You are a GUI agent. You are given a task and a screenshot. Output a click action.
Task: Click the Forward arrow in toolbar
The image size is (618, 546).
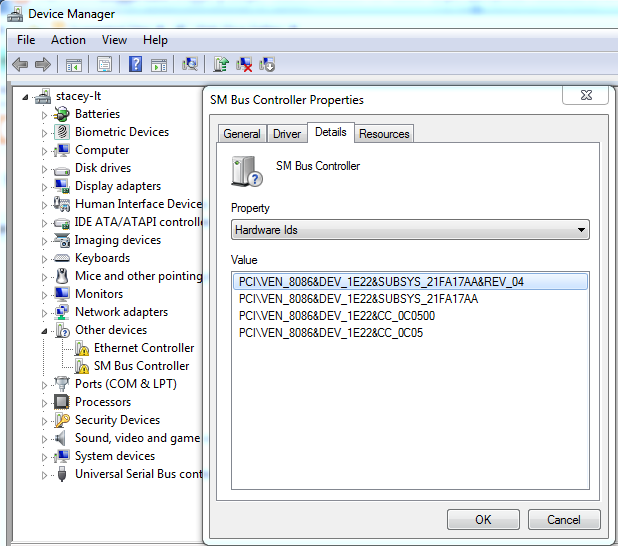click(x=43, y=64)
